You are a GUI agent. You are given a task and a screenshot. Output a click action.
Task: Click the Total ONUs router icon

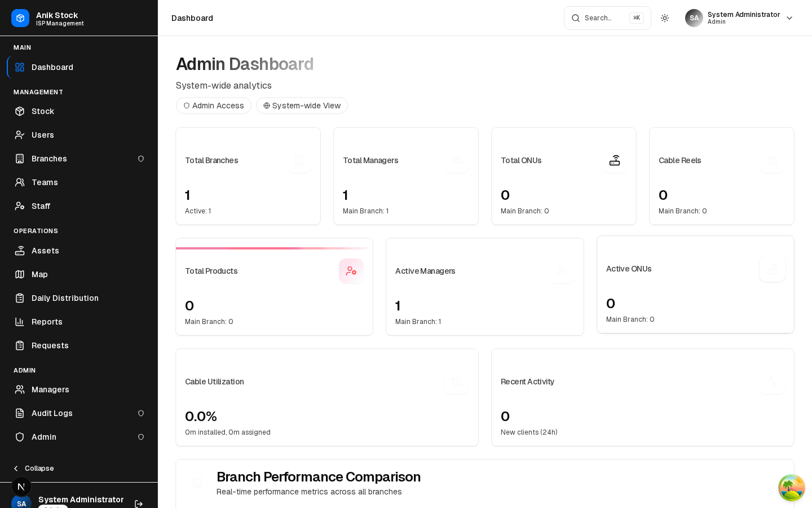[615, 160]
